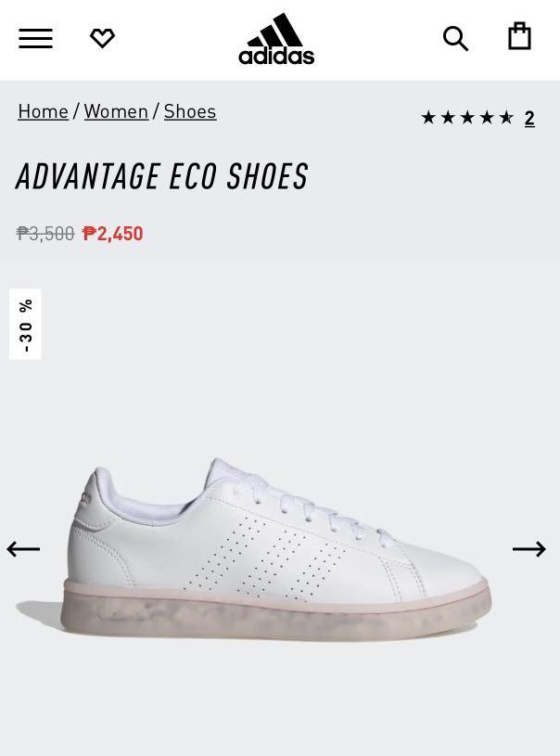Click the -30 % discount badge
The image size is (560, 756).
pyautogui.click(x=25, y=324)
